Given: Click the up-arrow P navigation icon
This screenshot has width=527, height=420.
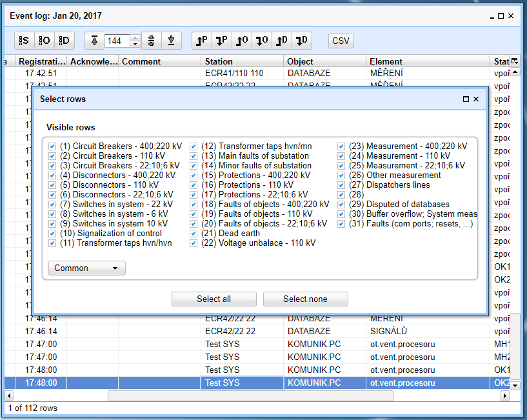Looking at the screenshot, I should tap(202, 41).
